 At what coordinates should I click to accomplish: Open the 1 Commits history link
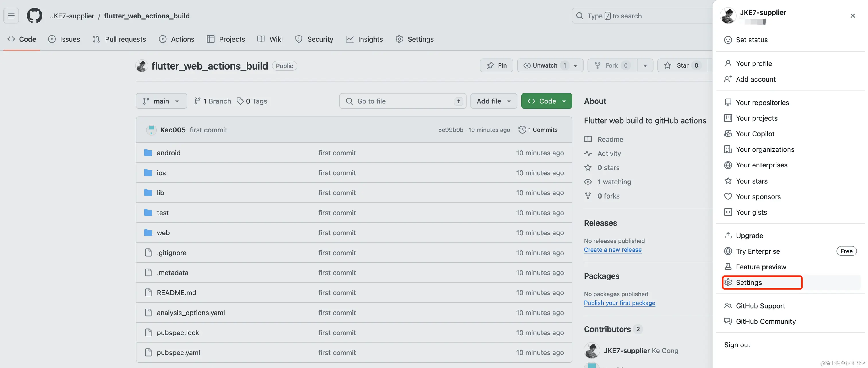(538, 130)
